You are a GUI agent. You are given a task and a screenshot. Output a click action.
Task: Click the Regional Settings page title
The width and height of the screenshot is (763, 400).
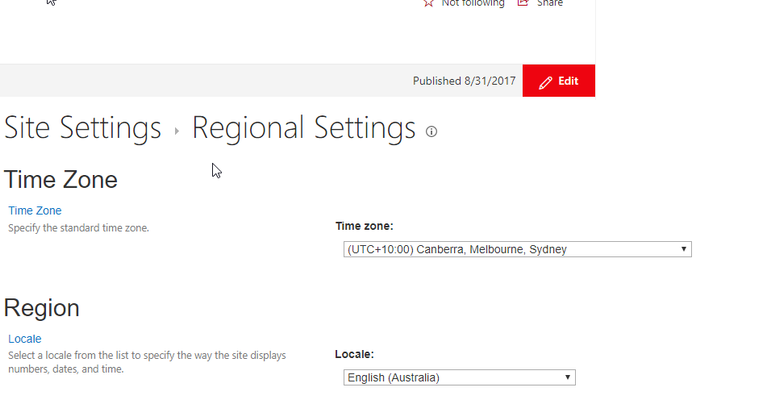[304, 129]
